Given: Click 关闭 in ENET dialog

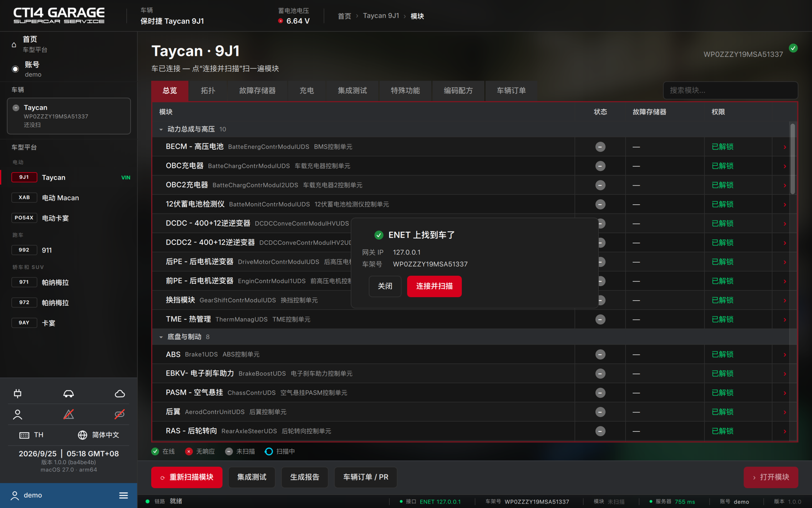Looking at the screenshot, I should point(385,287).
